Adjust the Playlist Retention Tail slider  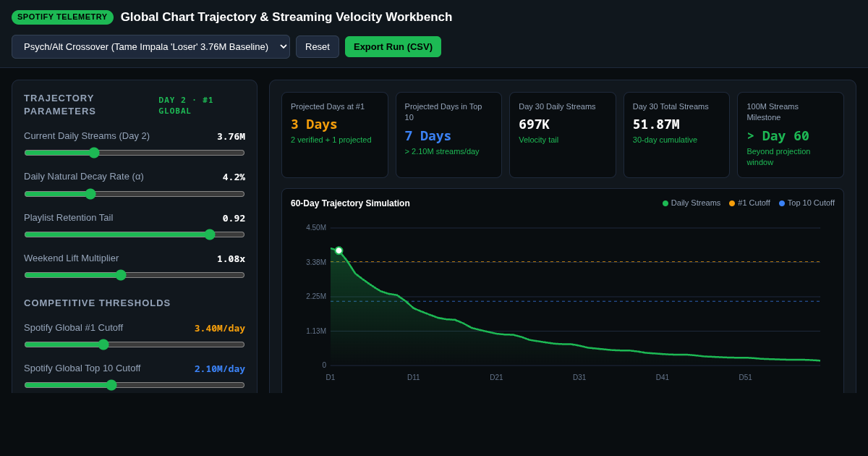(135, 235)
